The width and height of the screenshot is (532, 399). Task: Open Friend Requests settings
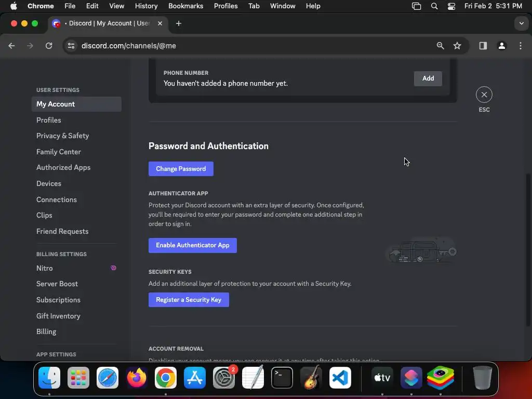pyautogui.click(x=76, y=231)
